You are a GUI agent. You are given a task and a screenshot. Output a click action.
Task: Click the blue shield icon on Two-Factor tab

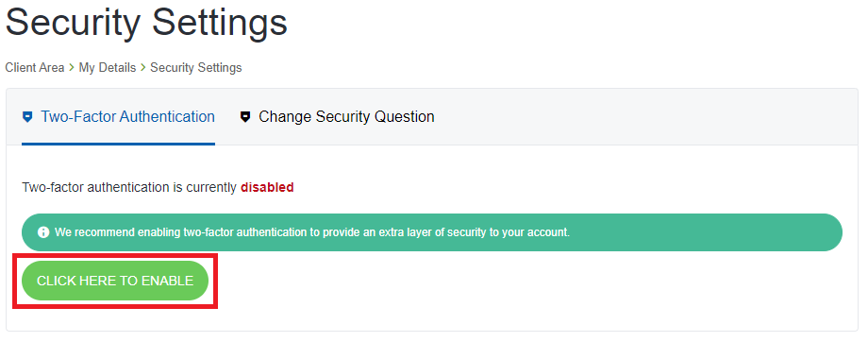tap(27, 117)
